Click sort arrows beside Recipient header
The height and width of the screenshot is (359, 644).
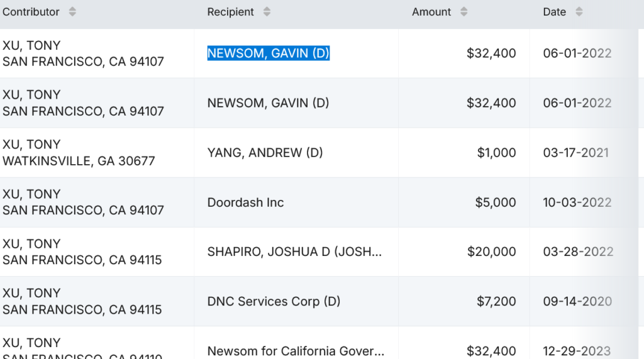pos(267,12)
